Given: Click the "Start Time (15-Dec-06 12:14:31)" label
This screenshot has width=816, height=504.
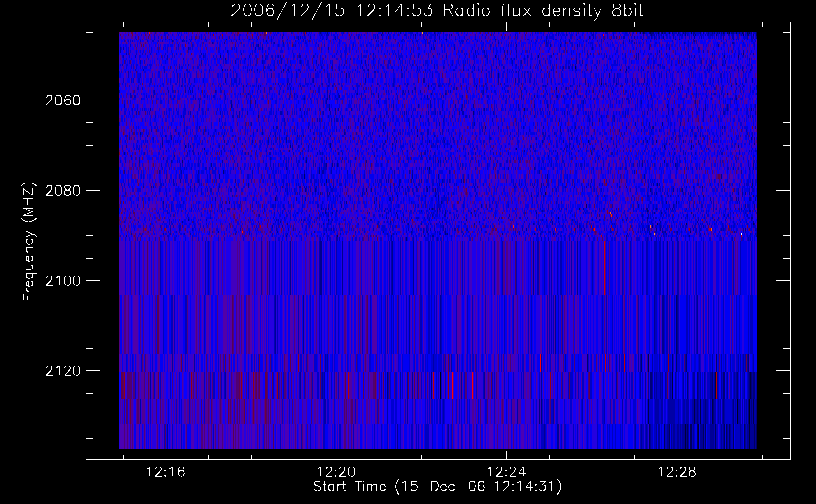Looking at the screenshot, I should (437, 487).
